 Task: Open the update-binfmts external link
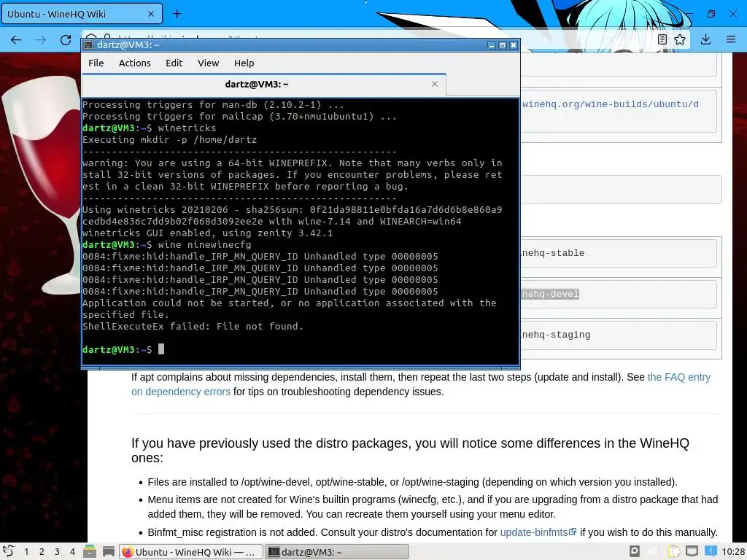point(538,532)
